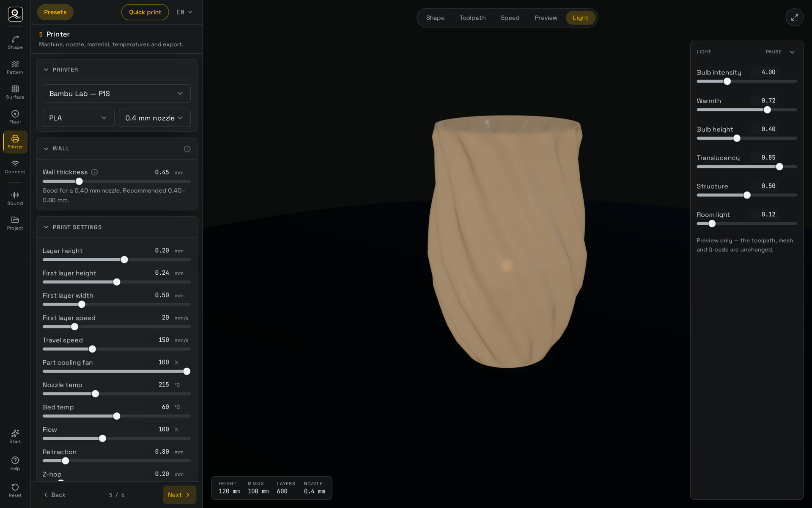Click the Warmth slider handle
Viewport: 812px width, 508px height.
pyautogui.click(x=767, y=110)
